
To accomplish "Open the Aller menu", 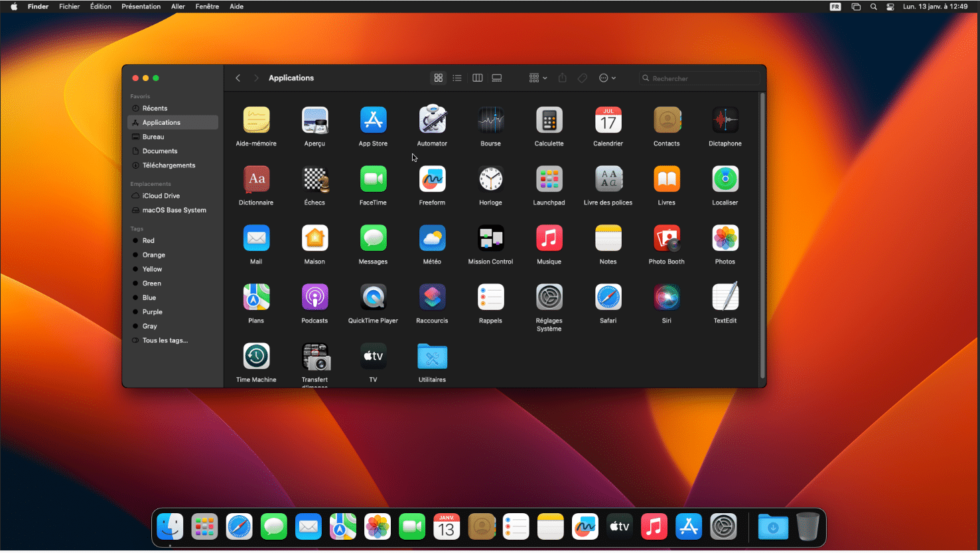I will 177,6.
